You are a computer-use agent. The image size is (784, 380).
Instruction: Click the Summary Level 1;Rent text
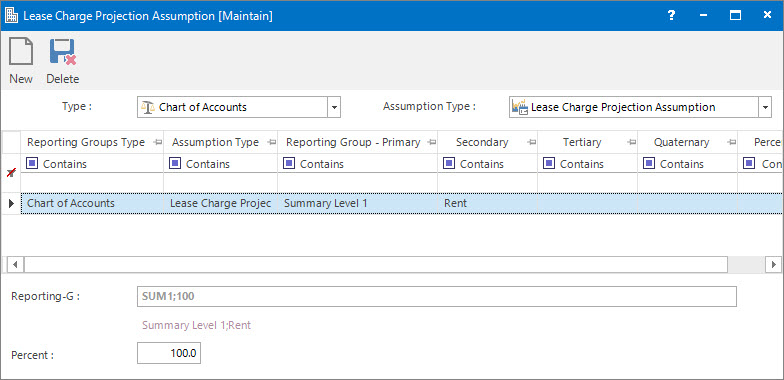pos(196,326)
